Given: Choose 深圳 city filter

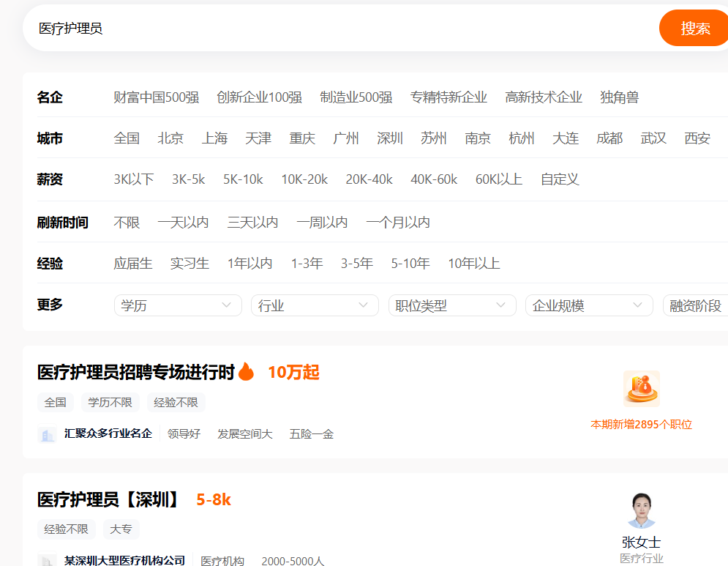Looking at the screenshot, I should 390,138.
